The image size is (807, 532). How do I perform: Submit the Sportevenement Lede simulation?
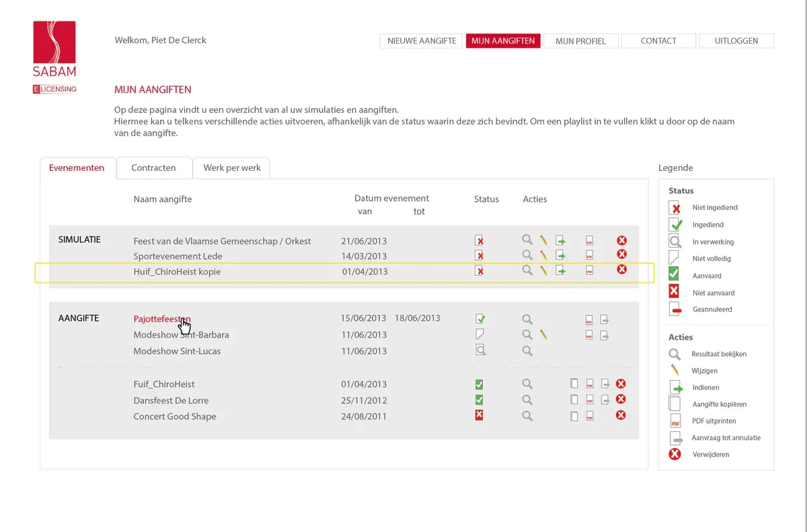pos(560,255)
